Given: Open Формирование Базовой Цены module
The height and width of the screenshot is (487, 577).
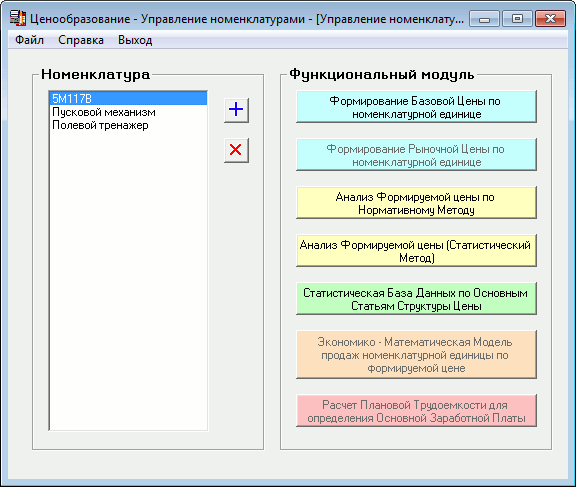Looking at the screenshot, I should 416,107.
